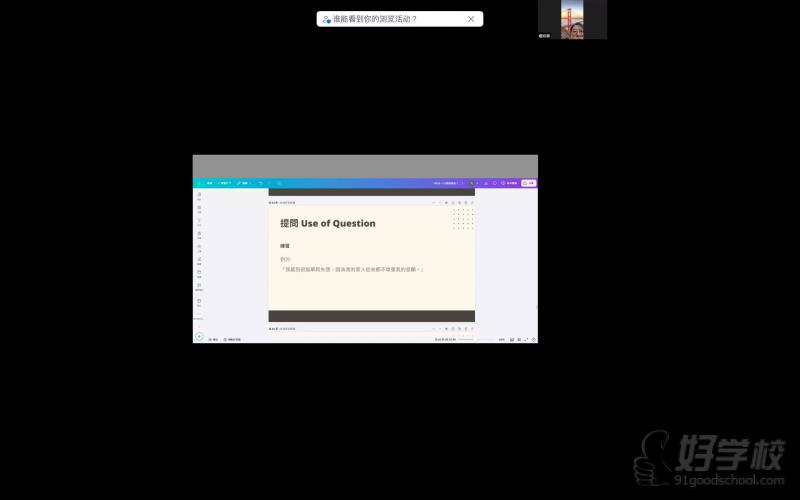Open the zoom percentage dropdown
Image resolution: width=800 pixels, height=500 pixels.
pos(501,339)
